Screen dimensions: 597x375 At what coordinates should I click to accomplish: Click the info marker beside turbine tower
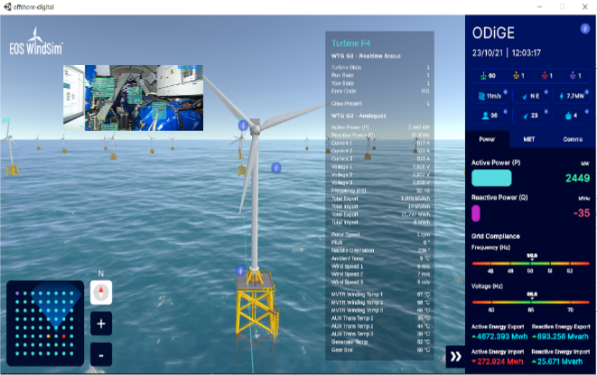(276, 168)
